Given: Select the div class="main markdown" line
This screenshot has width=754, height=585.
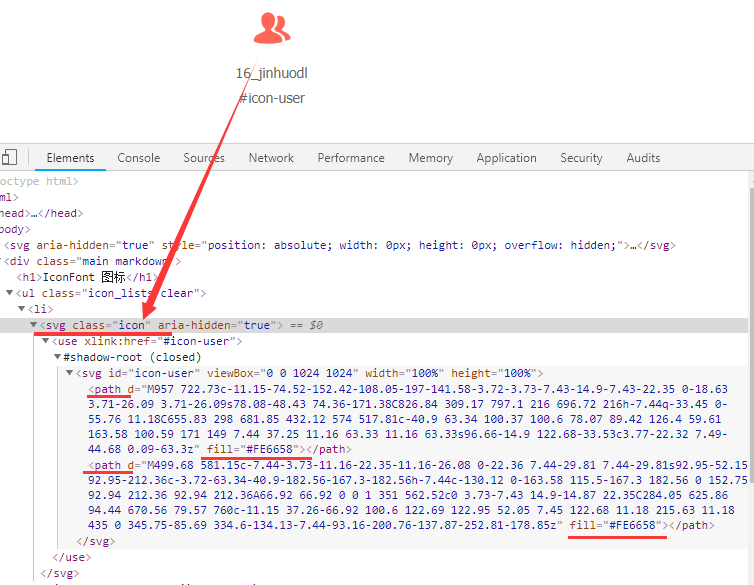Looking at the screenshot, I should pyautogui.click(x=92, y=261).
